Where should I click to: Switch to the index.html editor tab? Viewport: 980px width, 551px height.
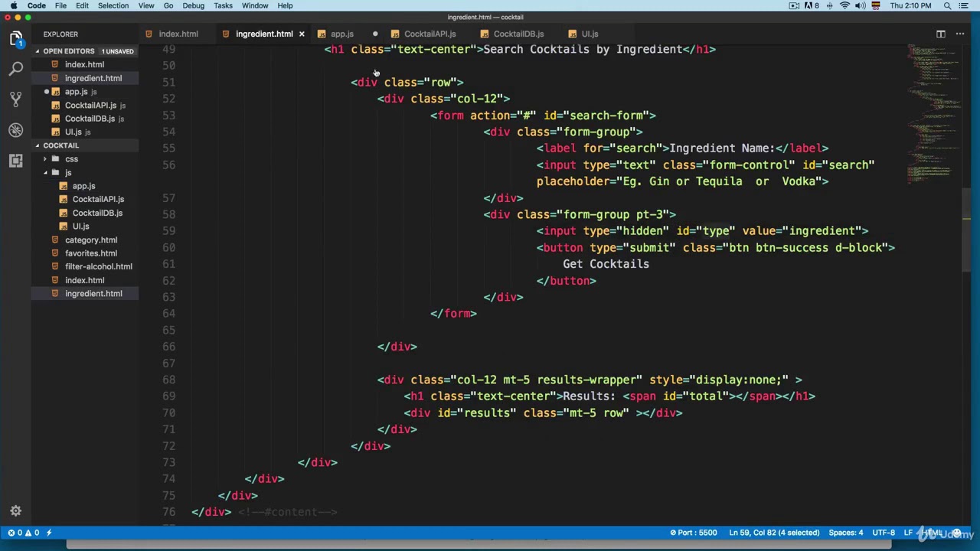pos(178,34)
